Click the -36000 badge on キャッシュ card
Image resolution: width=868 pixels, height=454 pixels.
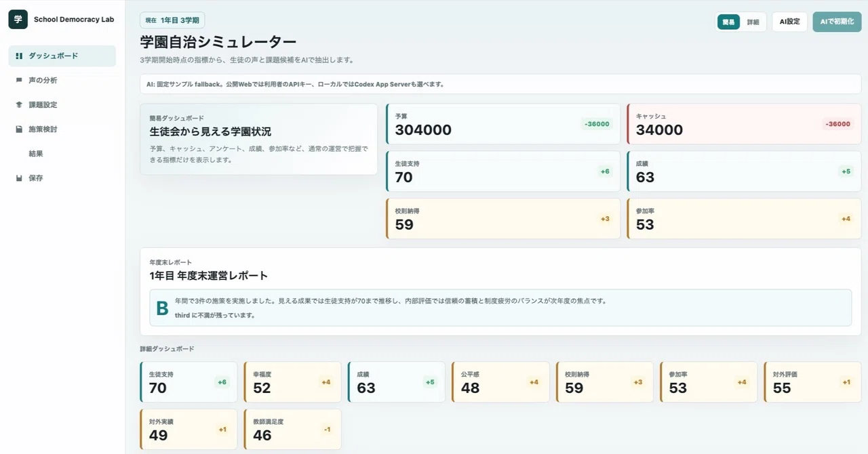[x=837, y=124]
